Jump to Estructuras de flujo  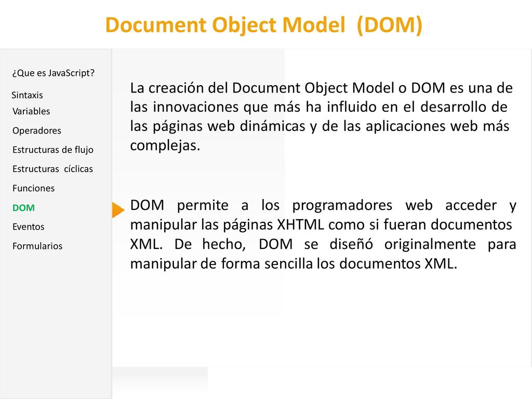tap(53, 150)
